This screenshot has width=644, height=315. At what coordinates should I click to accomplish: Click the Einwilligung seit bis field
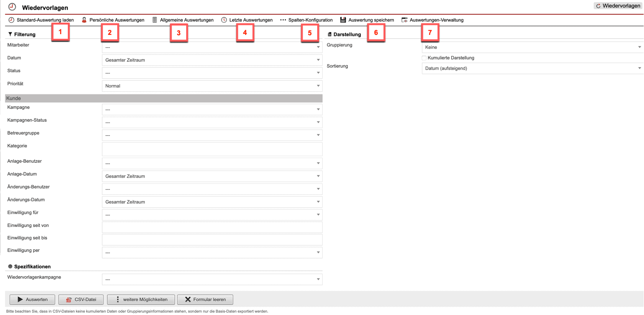tap(212, 240)
